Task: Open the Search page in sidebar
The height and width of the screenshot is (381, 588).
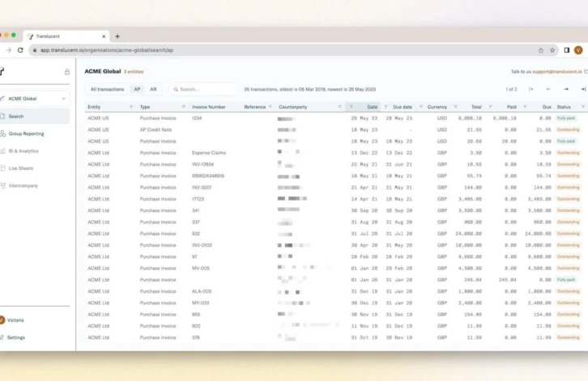Action: pyautogui.click(x=16, y=116)
